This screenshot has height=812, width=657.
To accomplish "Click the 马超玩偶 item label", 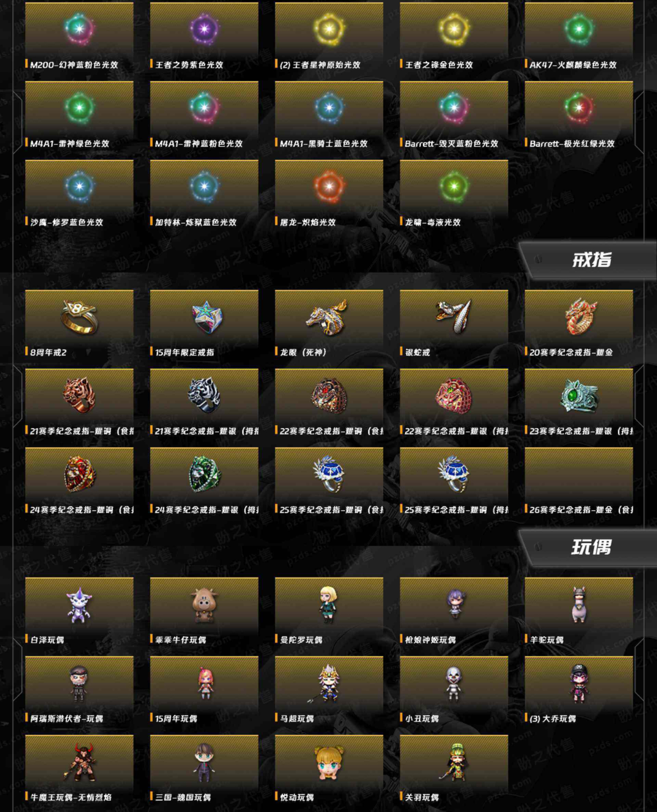I will click(297, 718).
